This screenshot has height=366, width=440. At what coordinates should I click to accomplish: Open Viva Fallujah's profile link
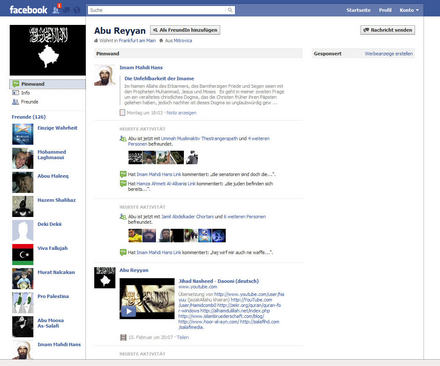(53, 248)
